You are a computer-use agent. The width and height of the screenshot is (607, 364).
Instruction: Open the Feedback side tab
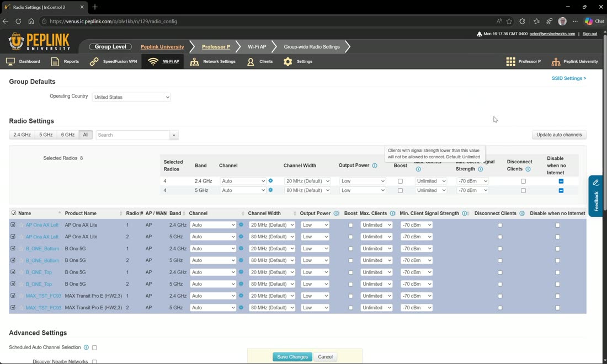[596, 196]
